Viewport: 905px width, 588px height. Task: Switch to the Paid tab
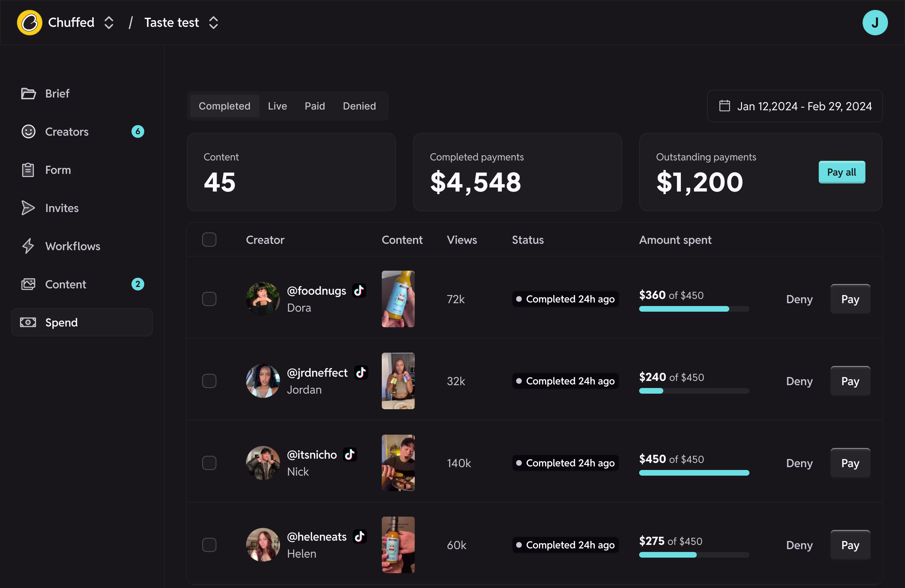point(315,106)
